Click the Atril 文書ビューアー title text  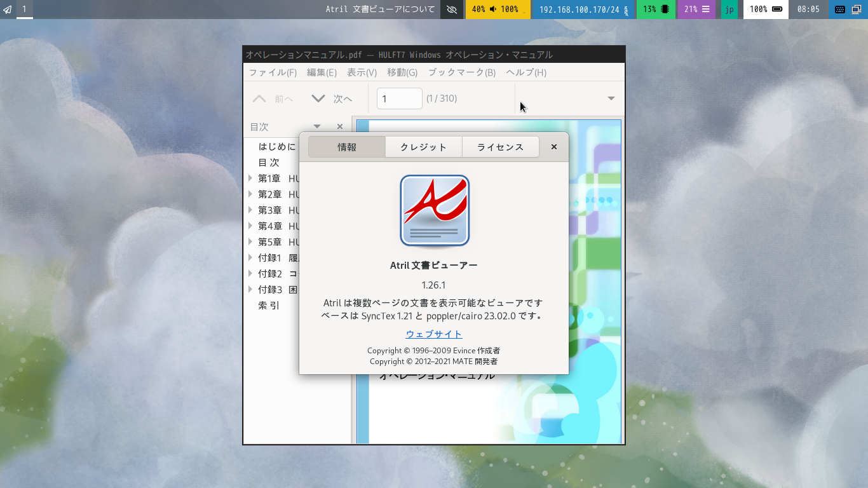434,266
